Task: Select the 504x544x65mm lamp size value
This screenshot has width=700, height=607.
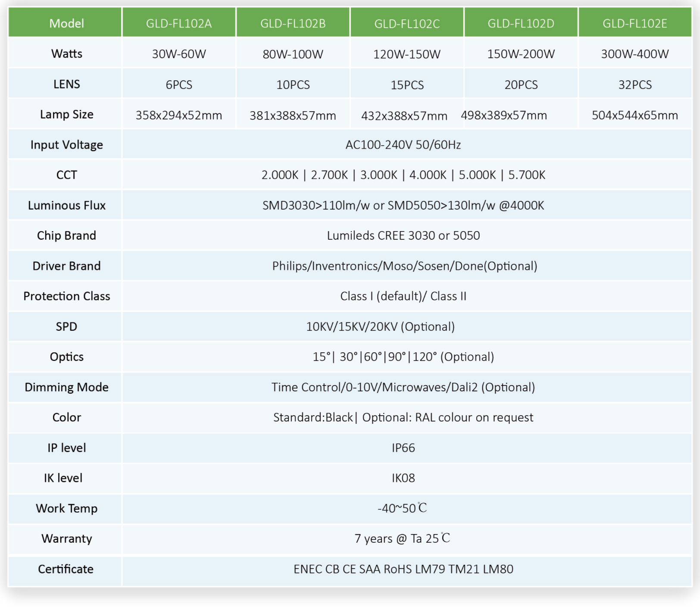Action: [x=634, y=116]
